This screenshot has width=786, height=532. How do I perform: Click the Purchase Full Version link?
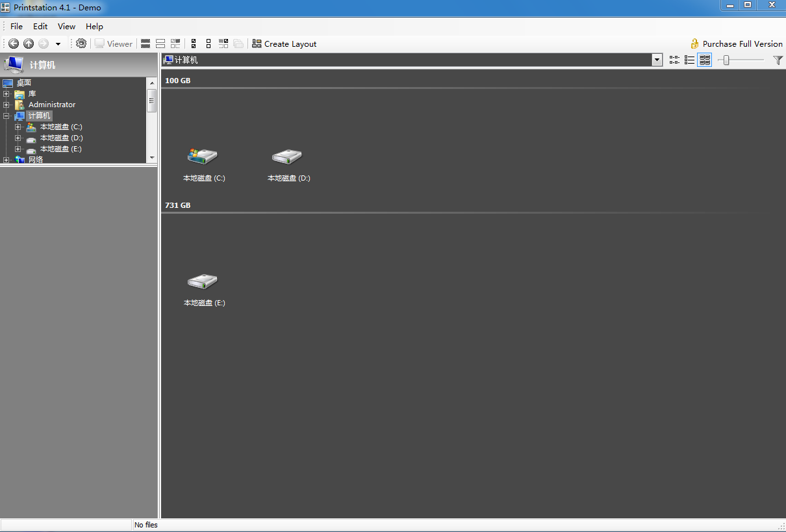pos(741,44)
